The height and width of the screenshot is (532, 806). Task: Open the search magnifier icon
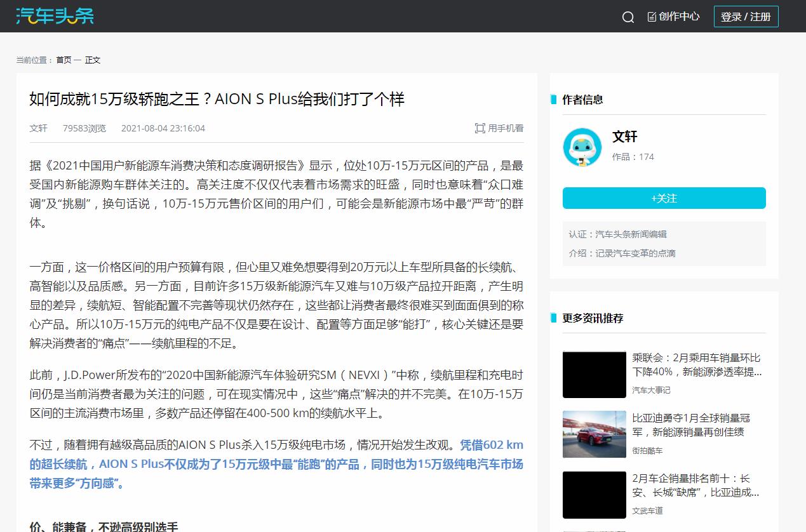628,17
